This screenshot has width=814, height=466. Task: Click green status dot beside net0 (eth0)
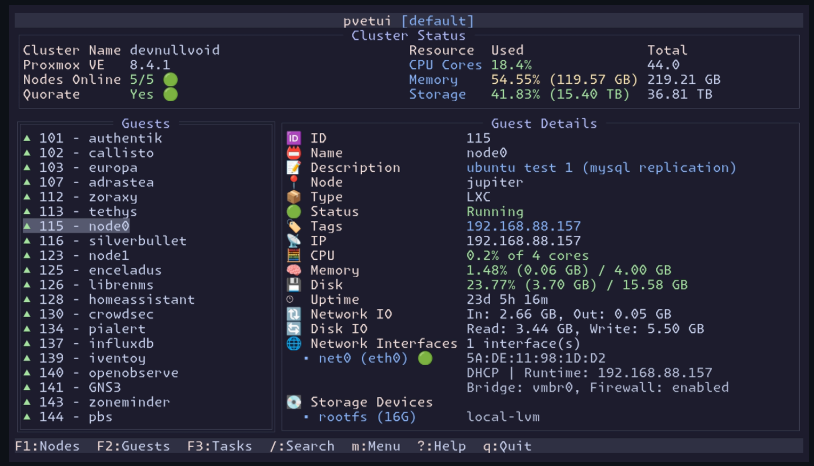(x=425, y=358)
